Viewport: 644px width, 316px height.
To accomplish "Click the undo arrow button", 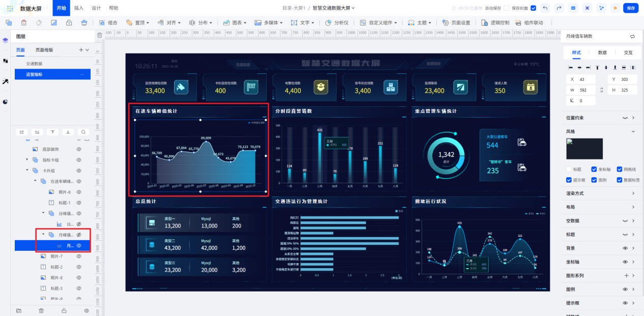I will 546,8.
